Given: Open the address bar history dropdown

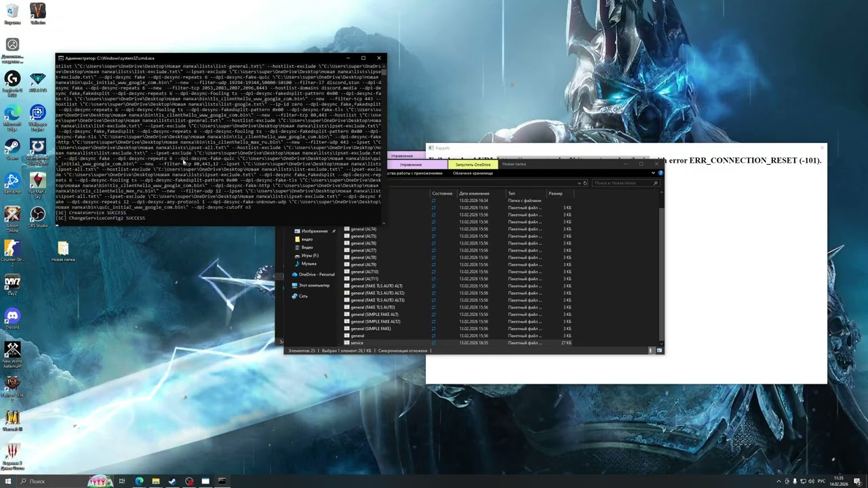Looking at the screenshot, I should 579,183.
